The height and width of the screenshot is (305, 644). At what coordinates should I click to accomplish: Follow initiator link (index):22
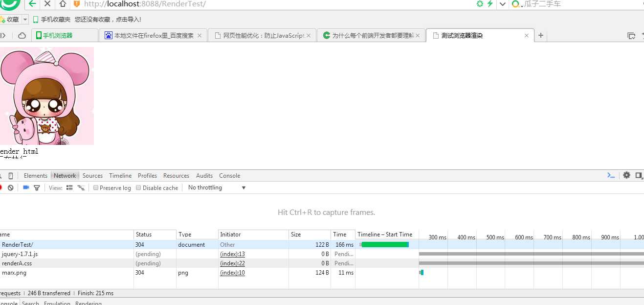coord(232,263)
